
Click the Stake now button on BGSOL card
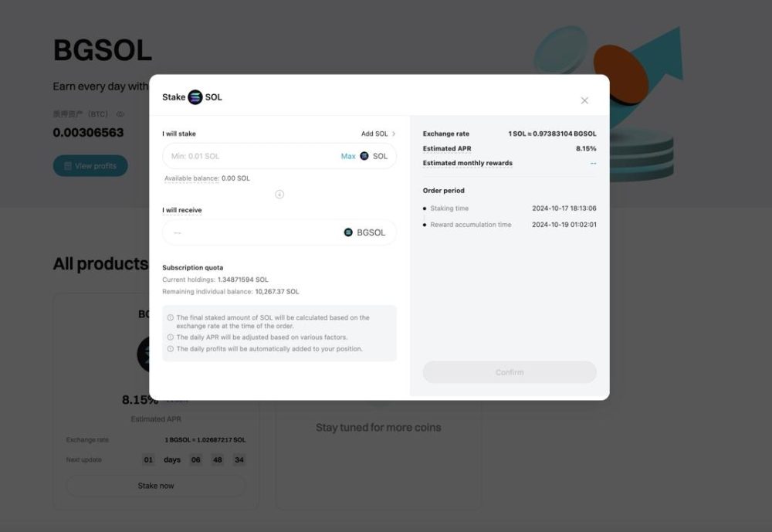[156, 486]
